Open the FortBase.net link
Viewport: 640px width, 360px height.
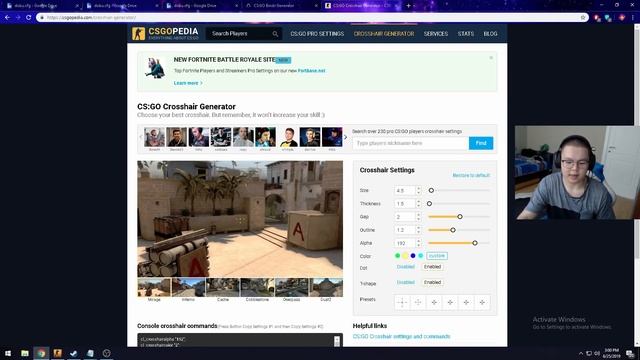[311, 71]
